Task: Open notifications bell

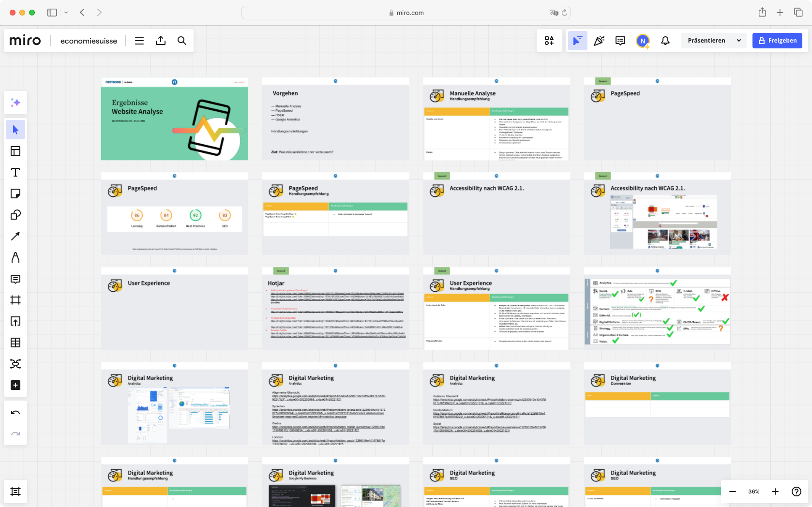Action: 665,41
